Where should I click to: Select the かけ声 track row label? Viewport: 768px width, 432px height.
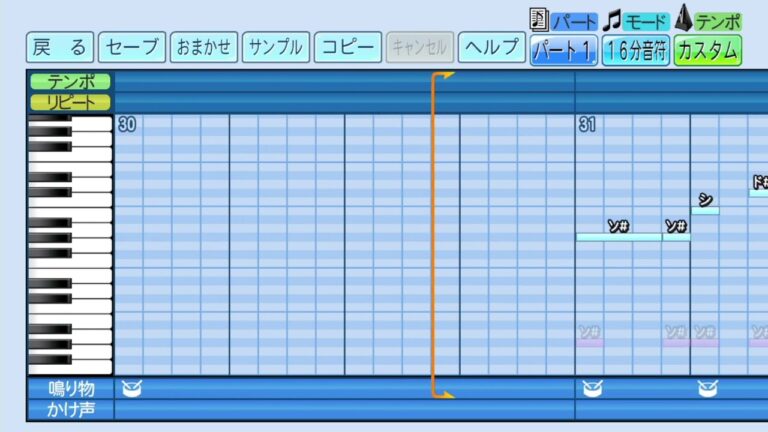71,408
